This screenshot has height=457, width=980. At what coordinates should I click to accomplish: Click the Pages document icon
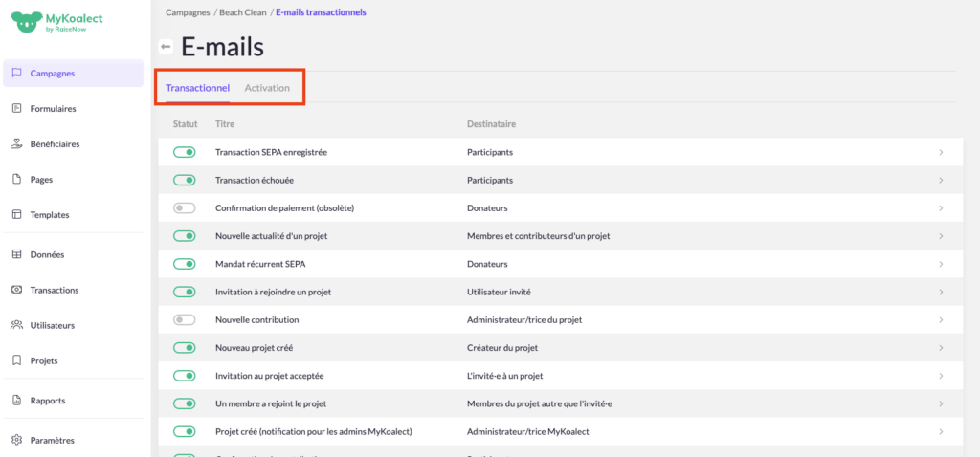[16, 180]
